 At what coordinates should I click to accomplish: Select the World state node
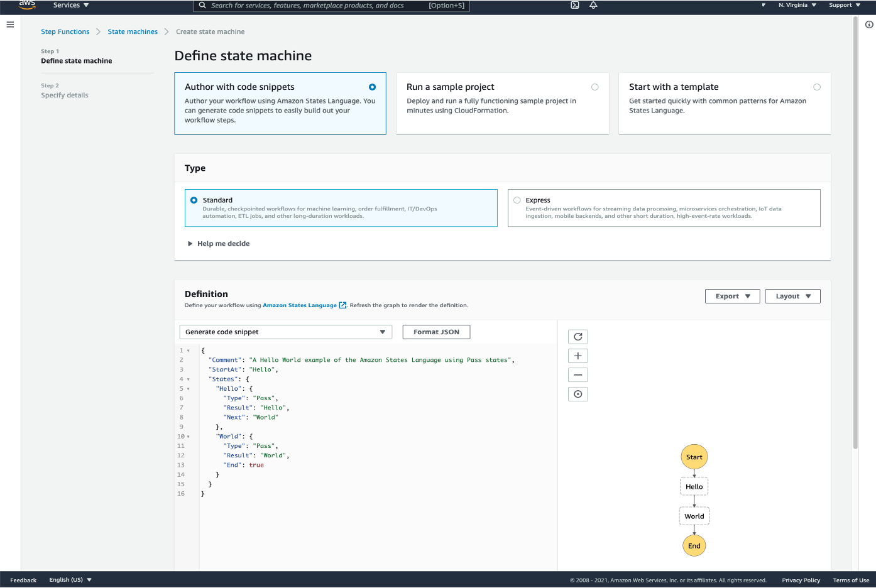(x=694, y=516)
